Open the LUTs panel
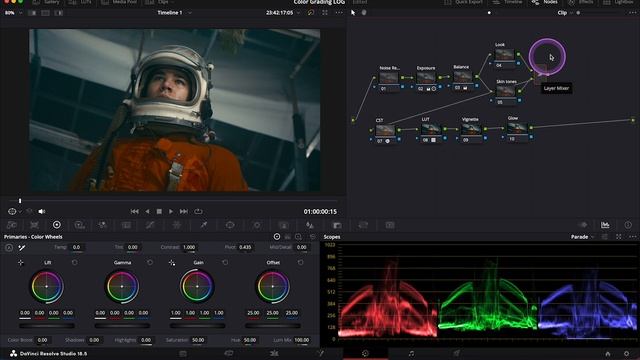The width and height of the screenshot is (640, 360). pos(80,2)
